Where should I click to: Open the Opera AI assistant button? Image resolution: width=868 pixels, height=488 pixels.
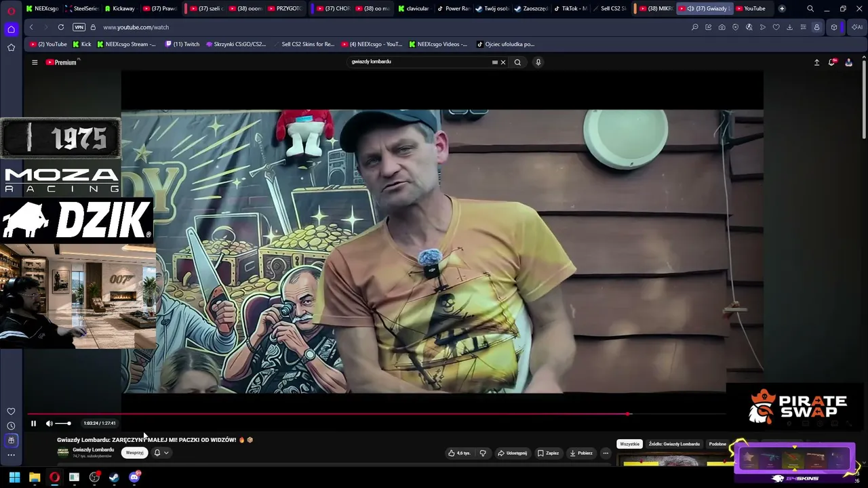click(857, 27)
